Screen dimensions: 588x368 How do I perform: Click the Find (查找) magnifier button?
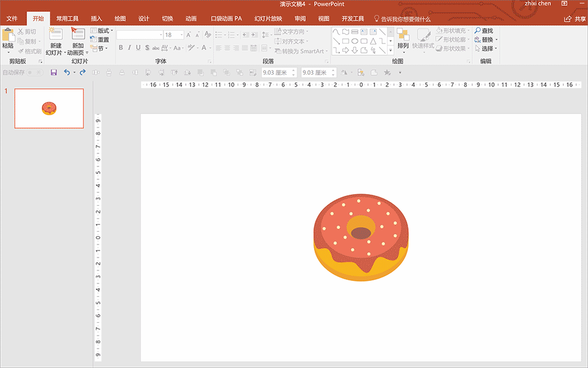tap(484, 31)
